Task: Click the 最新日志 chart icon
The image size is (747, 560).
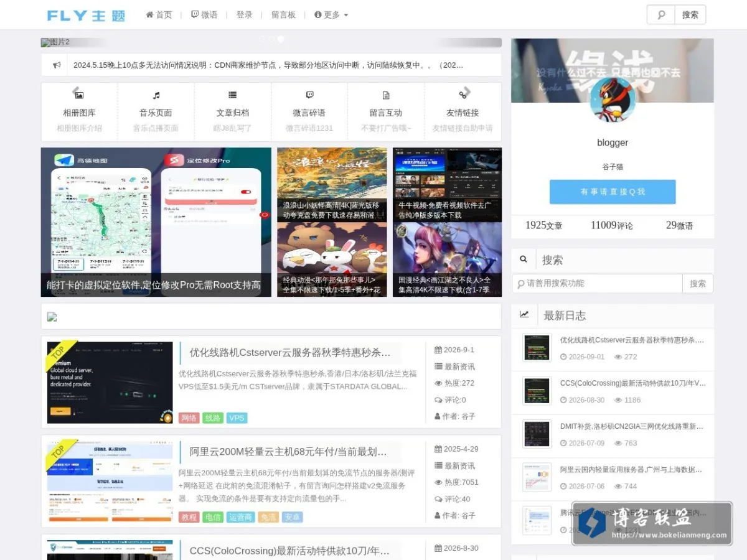Action: tap(524, 315)
